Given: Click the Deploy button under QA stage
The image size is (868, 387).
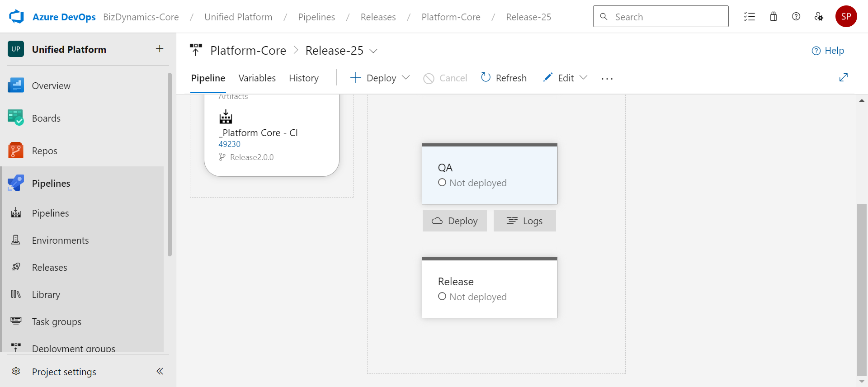Looking at the screenshot, I should [x=455, y=221].
